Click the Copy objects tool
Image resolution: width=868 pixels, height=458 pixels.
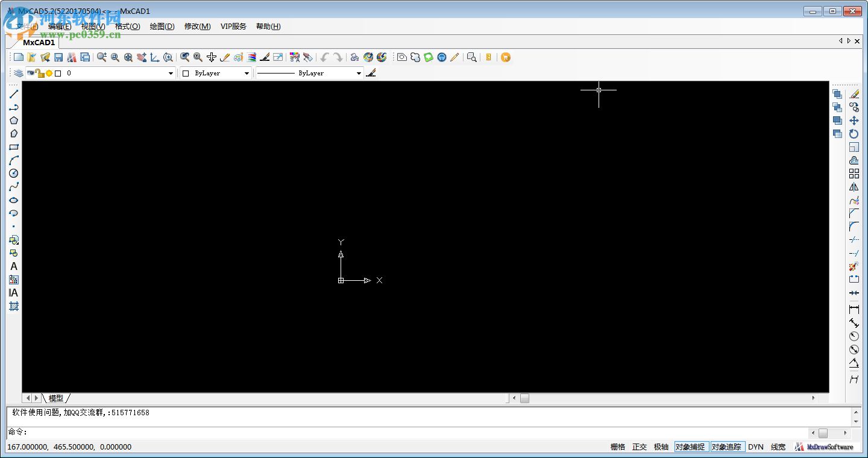(x=854, y=107)
